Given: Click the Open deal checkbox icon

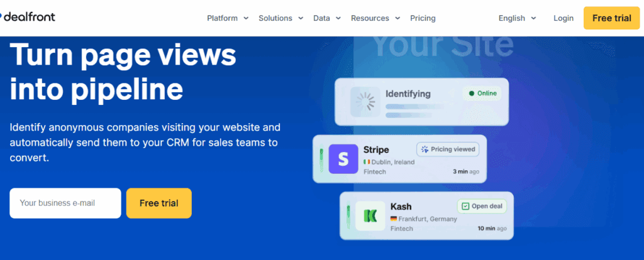Looking at the screenshot, I should tap(465, 206).
